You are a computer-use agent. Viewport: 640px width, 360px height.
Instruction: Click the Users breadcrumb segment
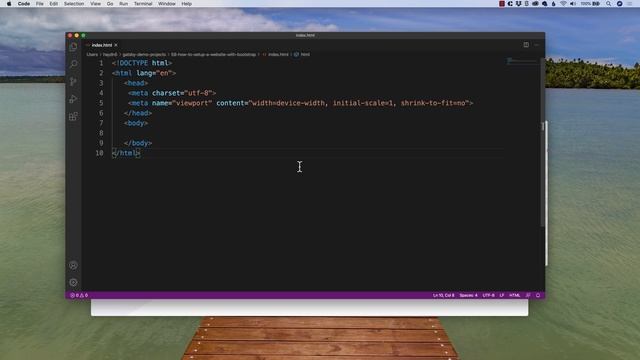click(x=92, y=54)
